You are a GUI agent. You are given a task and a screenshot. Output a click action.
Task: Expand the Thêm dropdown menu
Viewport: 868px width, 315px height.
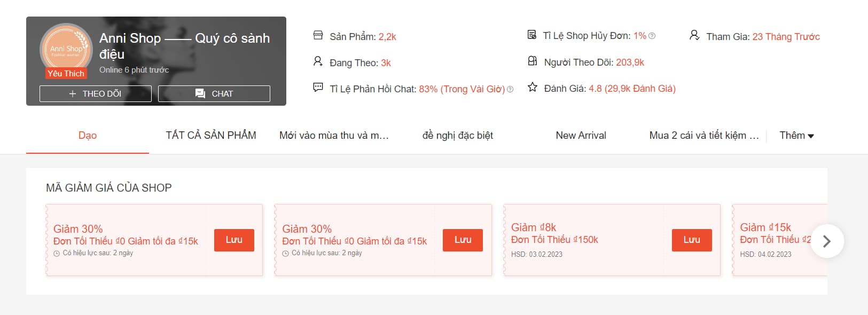pyautogui.click(x=796, y=136)
